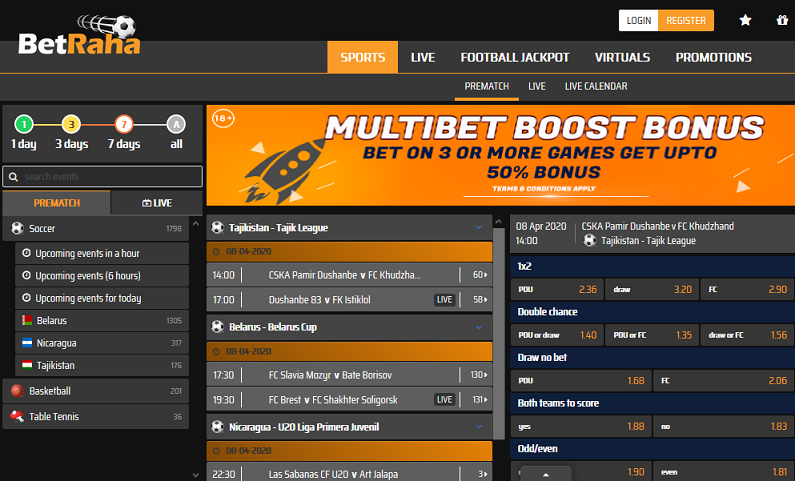Screen dimensions: 795x481
Task: Open Upcoming events for today list
Action: [x=102, y=298]
